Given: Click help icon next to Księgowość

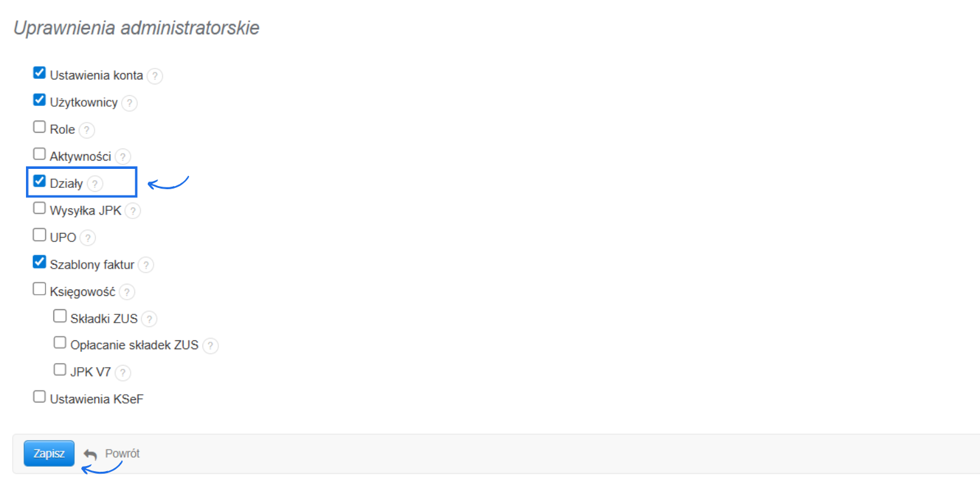Looking at the screenshot, I should coord(128,292).
